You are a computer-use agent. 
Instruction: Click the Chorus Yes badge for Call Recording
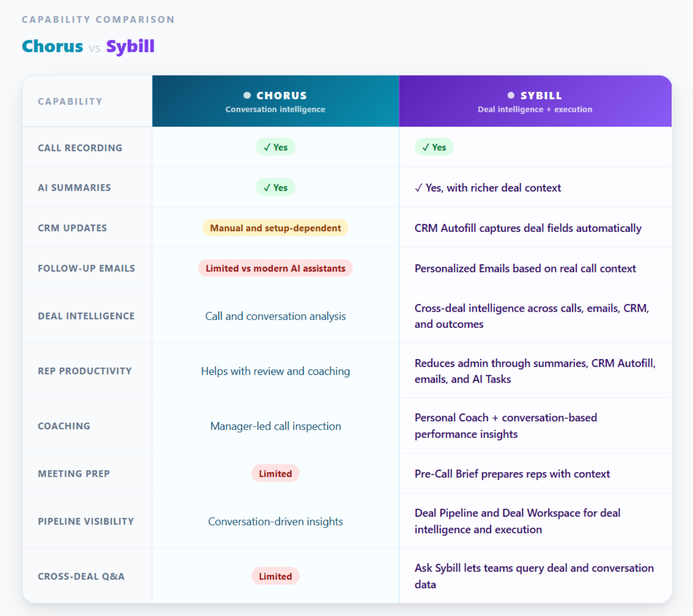pyautogui.click(x=275, y=147)
